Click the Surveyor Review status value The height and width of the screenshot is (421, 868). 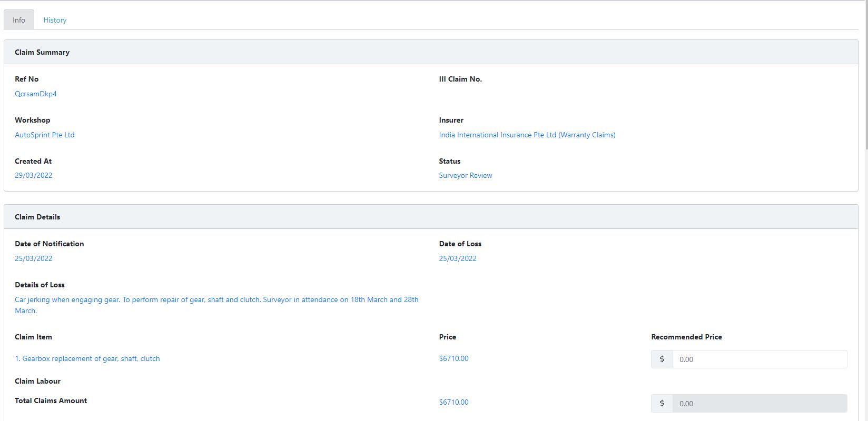pos(465,175)
